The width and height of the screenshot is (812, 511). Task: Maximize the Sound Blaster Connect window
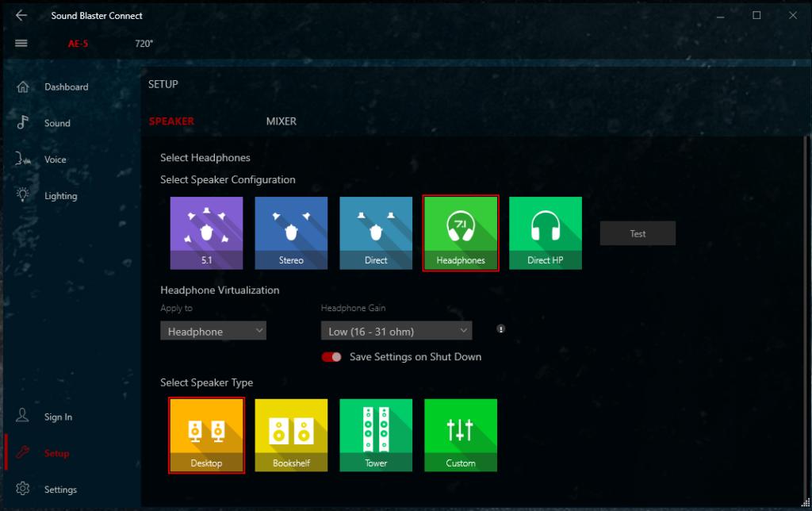coord(756,16)
